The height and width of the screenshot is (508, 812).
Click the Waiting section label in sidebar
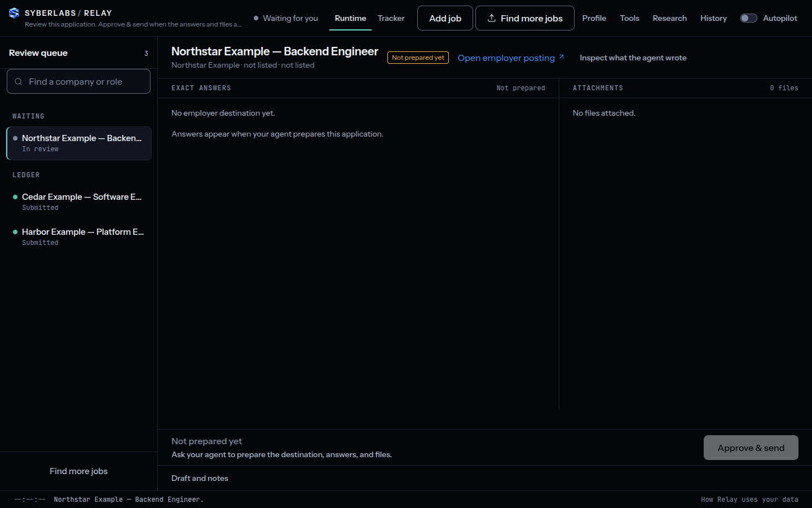(x=28, y=116)
